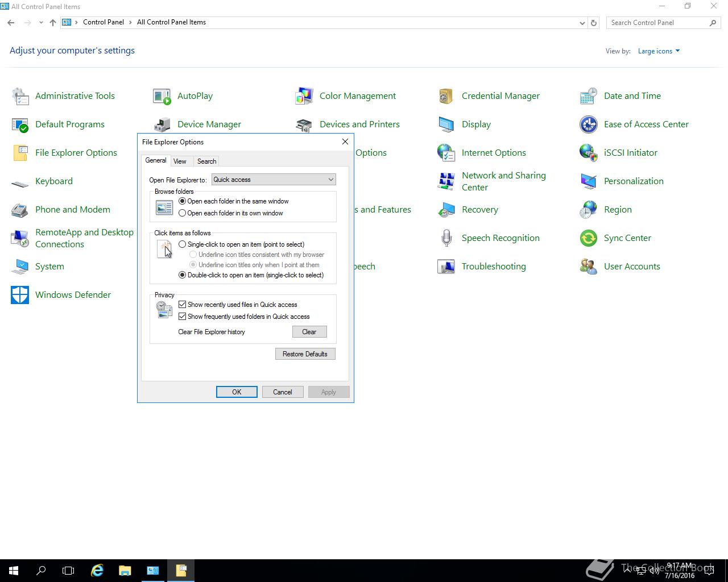Open the RemoteApp and Desktop Connections icon
The width and height of the screenshot is (728, 582).
click(x=20, y=238)
